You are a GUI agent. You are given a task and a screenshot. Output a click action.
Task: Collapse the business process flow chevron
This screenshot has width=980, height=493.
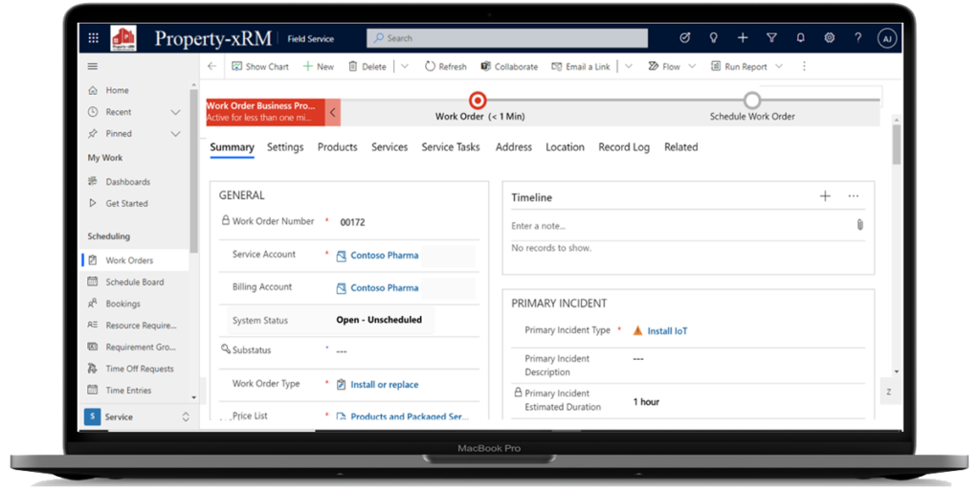[332, 112]
